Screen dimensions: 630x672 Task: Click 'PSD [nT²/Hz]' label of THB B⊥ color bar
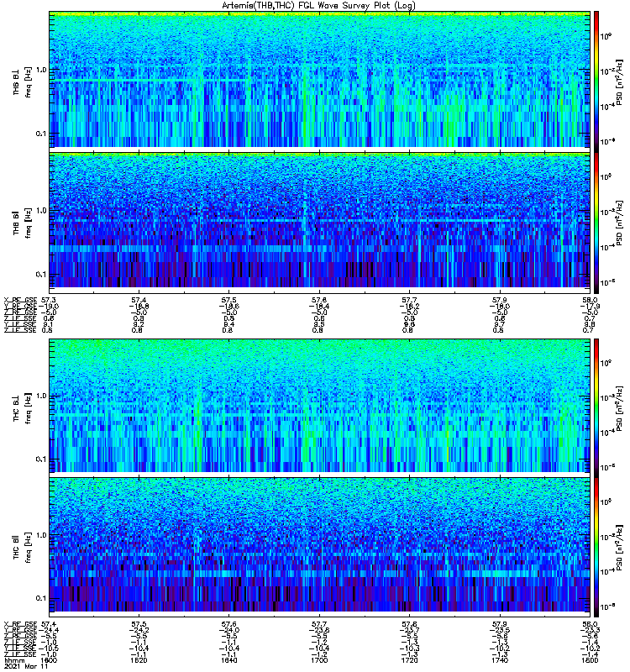click(x=619, y=81)
